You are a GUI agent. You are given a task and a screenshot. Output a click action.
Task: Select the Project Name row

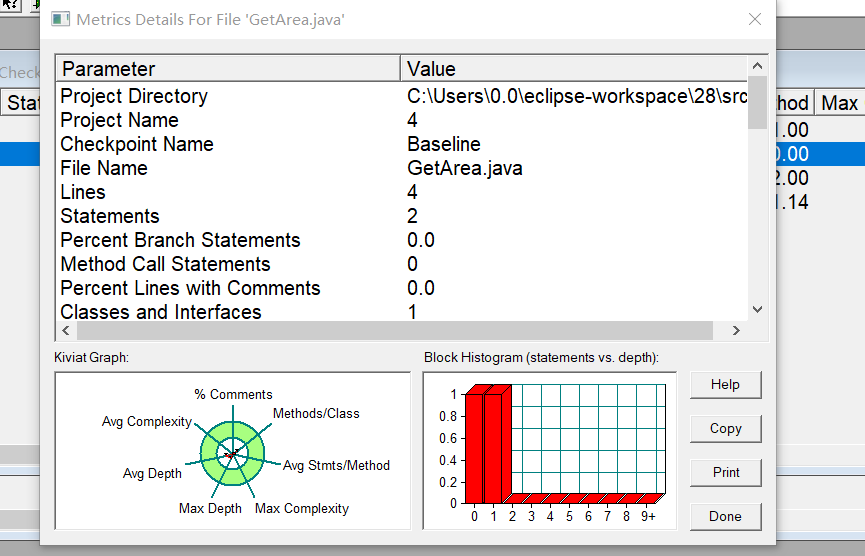(x=402, y=120)
